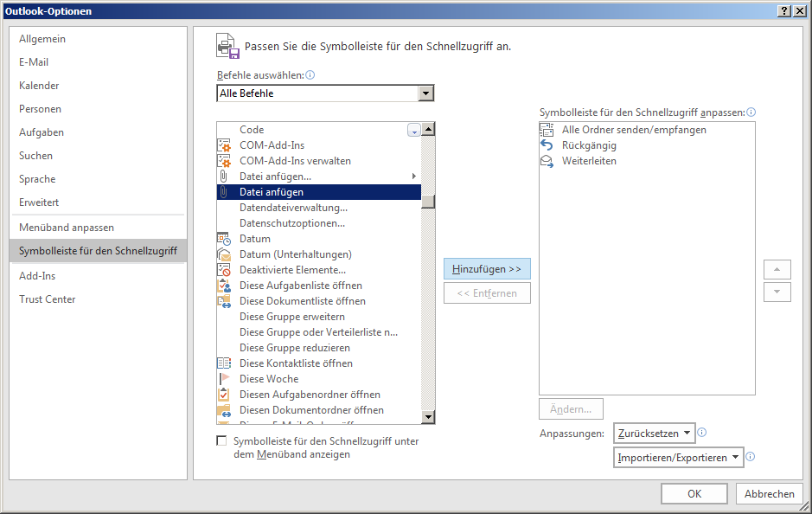The height and width of the screenshot is (514, 812).
Task: Move selected command up with arrow button
Action: pyautogui.click(x=777, y=269)
